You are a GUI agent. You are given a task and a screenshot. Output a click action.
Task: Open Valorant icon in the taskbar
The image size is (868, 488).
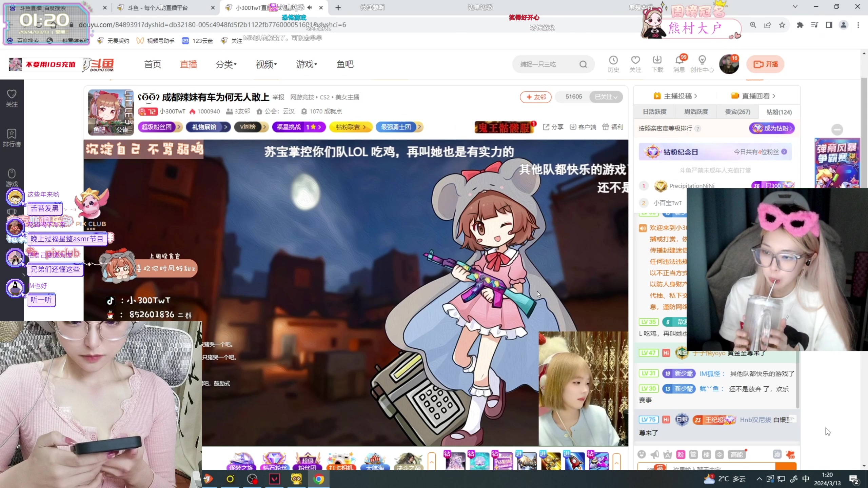274,479
